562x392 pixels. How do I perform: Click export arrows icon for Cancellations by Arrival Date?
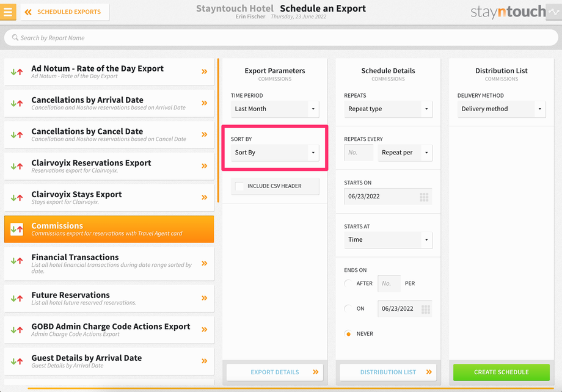(x=16, y=103)
